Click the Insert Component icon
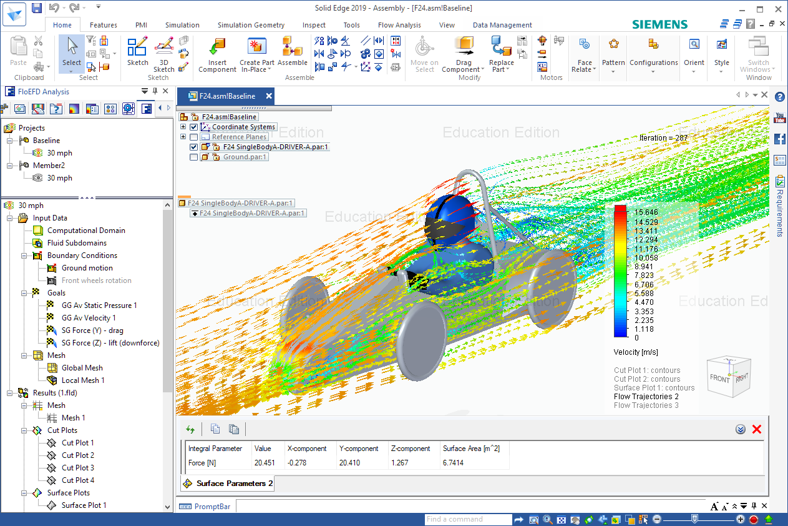The image size is (788, 526). click(x=217, y=46)
